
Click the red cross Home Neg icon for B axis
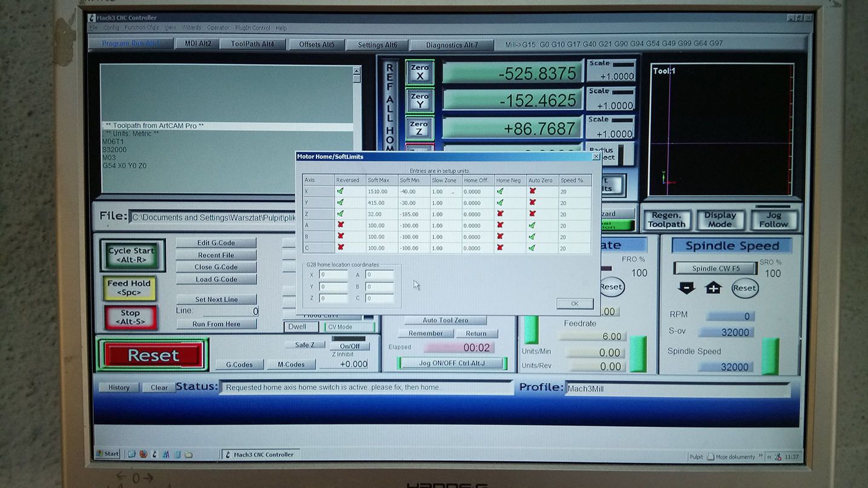pyautogui.click(x=500, y=236)
